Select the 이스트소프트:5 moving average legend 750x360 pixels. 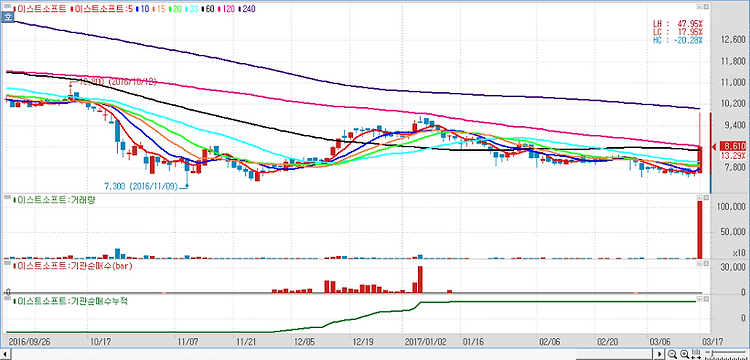(x=101, y=9)
